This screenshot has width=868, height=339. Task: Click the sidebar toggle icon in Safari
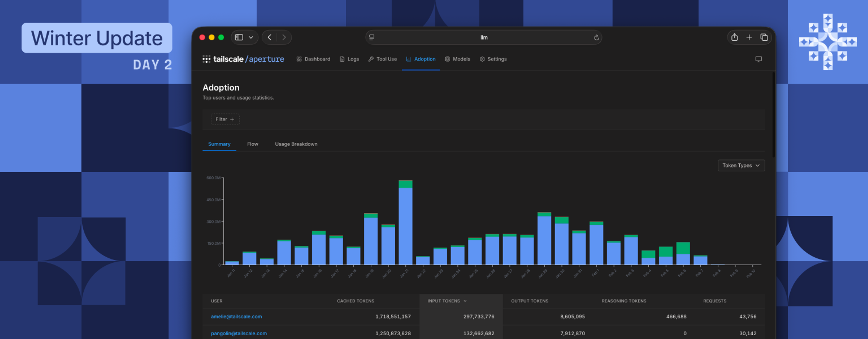tap(239, 38)
